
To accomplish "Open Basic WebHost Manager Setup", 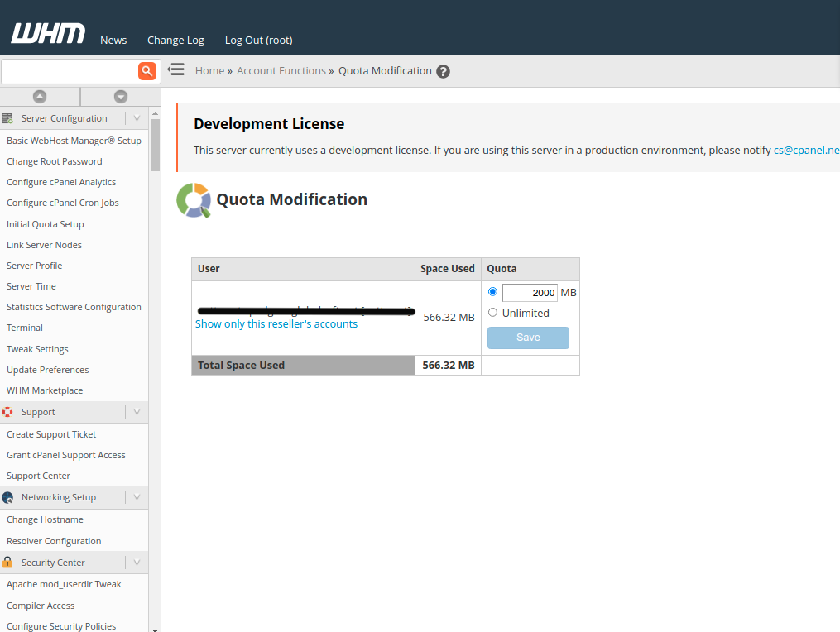I will (74, 141).
